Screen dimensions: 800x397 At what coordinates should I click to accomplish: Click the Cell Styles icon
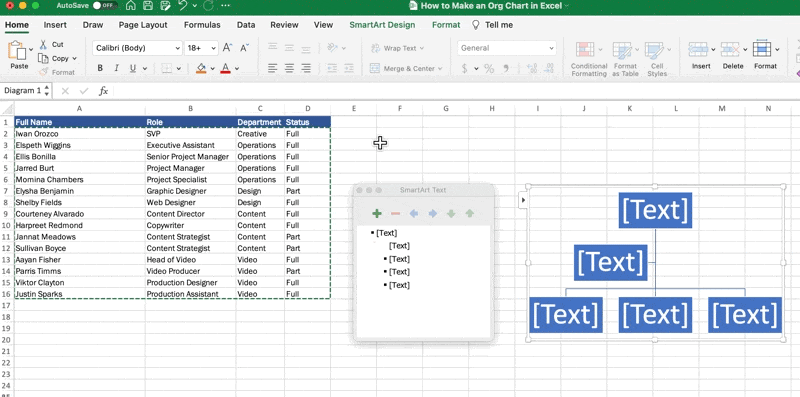654,50
